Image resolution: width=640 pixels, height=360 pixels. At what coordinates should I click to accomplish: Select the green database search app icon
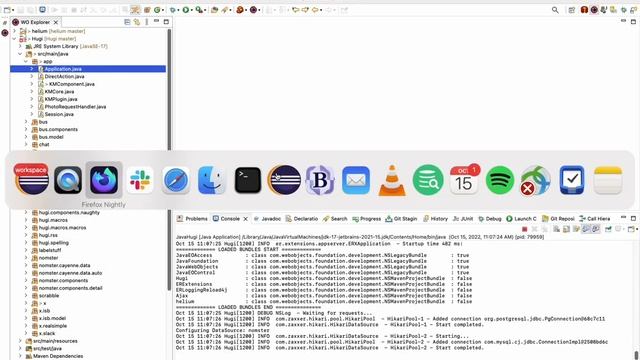[x=428, y=180]
